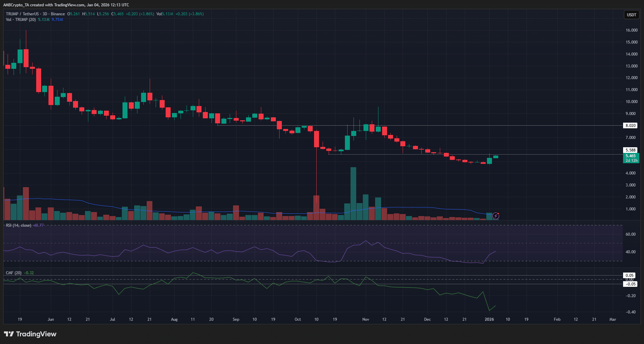644x344 pixels.
Task: Click the blue 9.75M volume MA value
Action: 57,20
